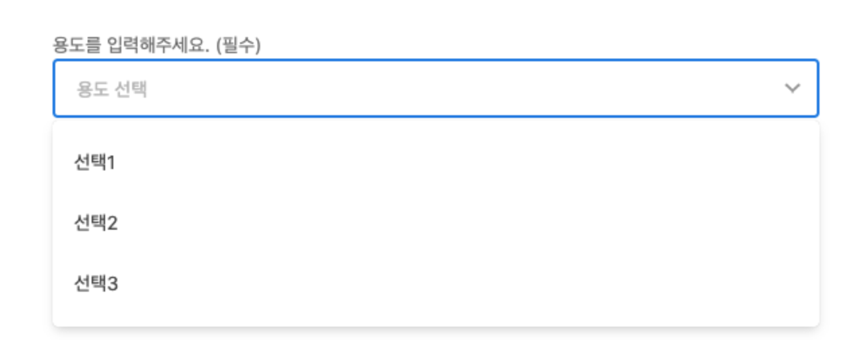Image resolution: width=868 pixels, height=361 pixels.
Task: Pick 선택3 as the purpose
Action: point(436,284)
